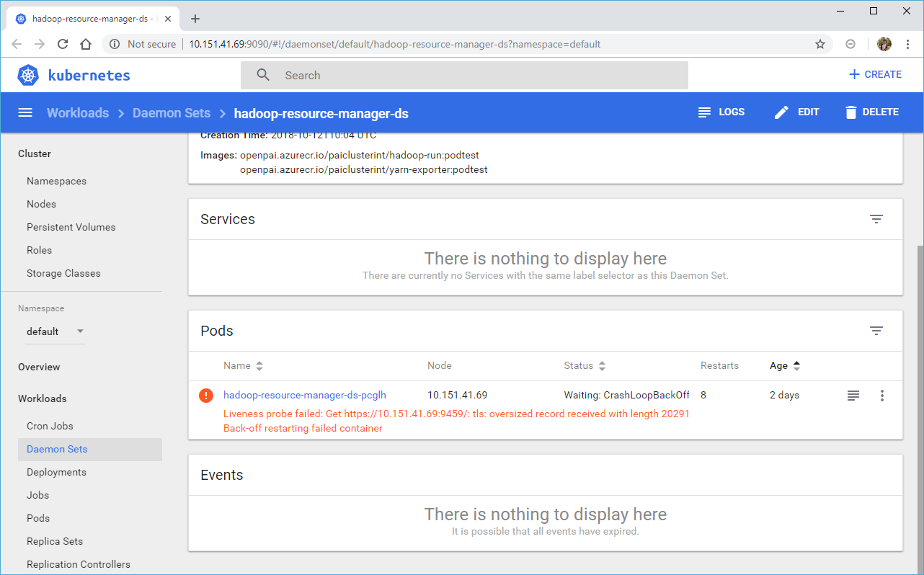The image size is (924, 575).
Task: Toggle sorting on the Status column
Action: (601, 365)
